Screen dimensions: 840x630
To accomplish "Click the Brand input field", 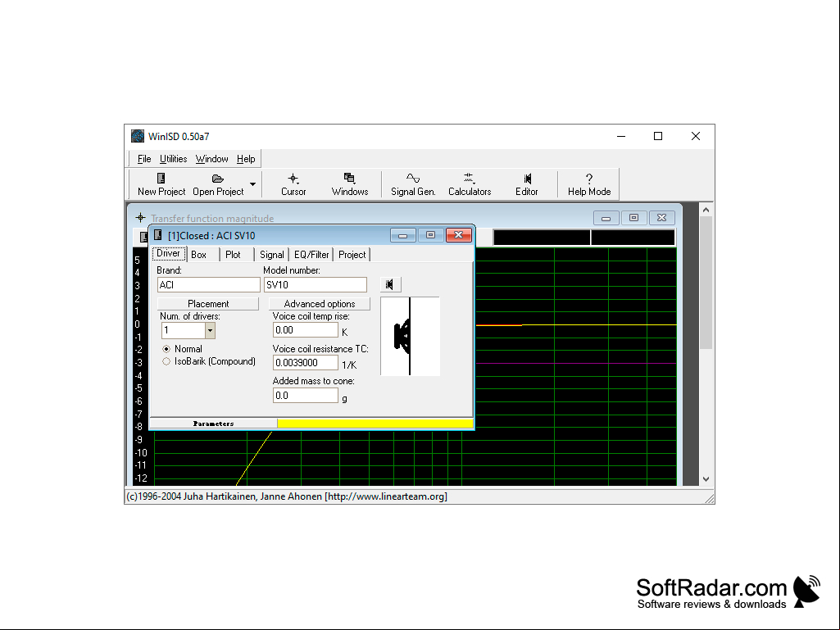I will [x=208, y=284].
